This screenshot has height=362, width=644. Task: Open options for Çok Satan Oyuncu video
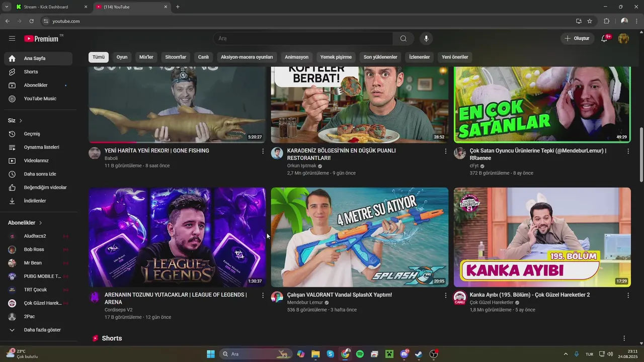tap(628, 151)
